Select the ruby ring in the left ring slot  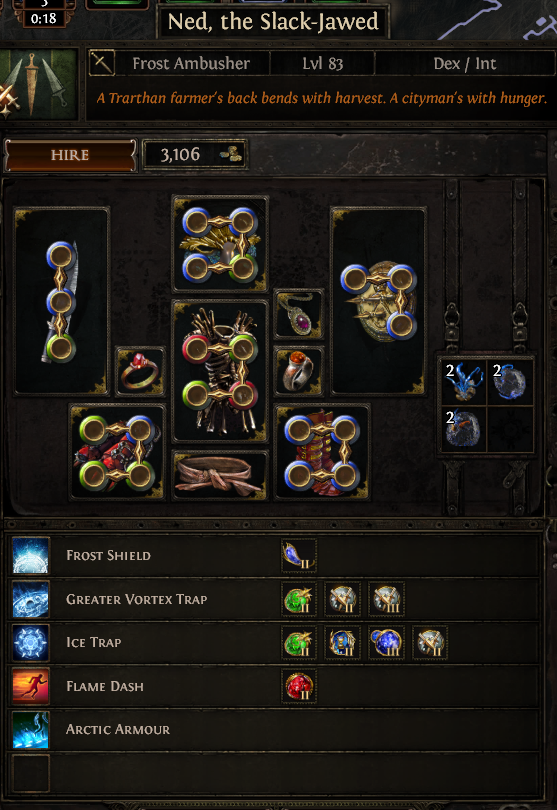[x=140, y=371]
